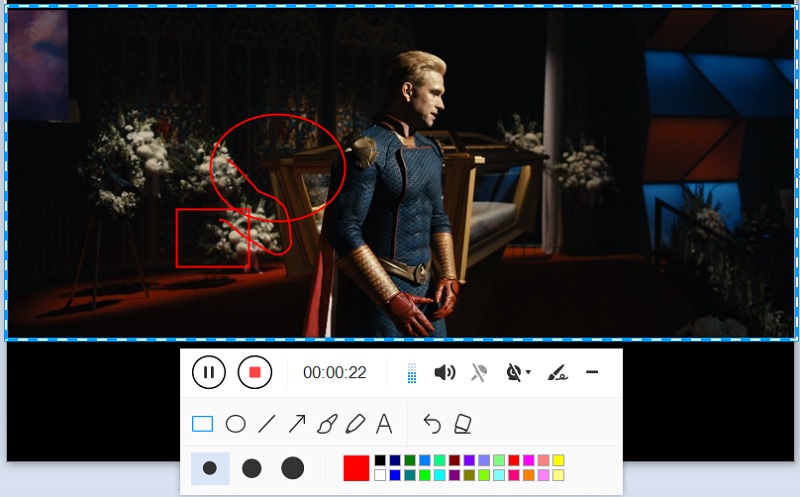Screen dimensions: 800x497
Task: Pick the orange color swatch
Action: pyautogui.click(x=529, y=475)
